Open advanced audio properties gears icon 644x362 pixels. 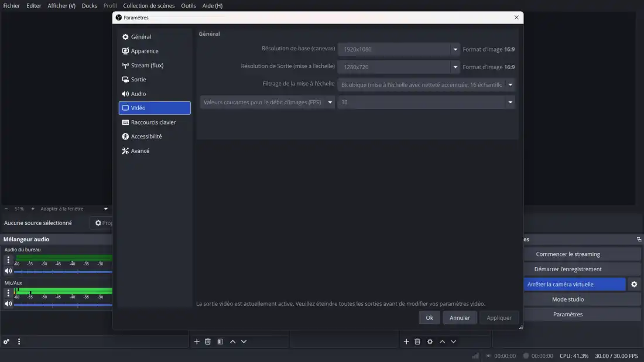click(6, 341)
